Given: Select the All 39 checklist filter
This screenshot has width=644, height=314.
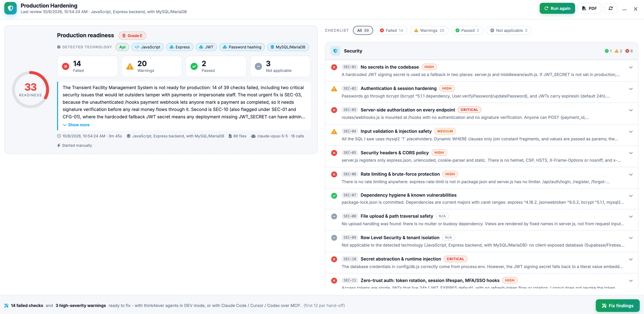Looking at the screenshot, I should [363, 30].
